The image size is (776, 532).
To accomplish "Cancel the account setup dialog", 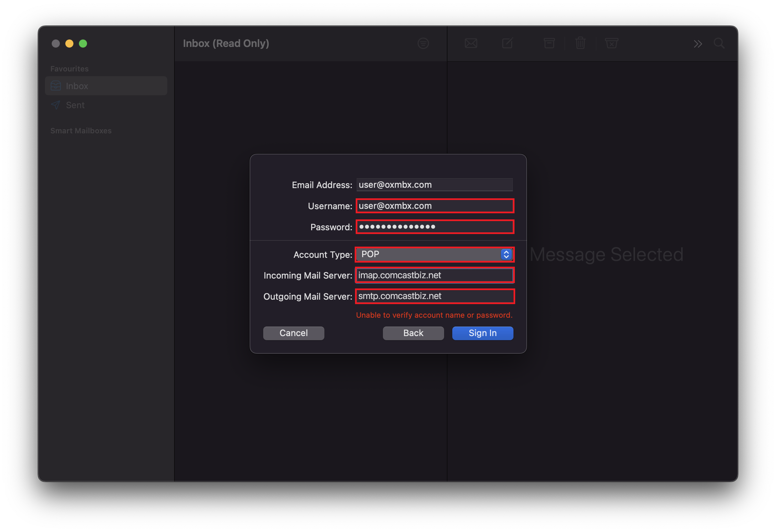I will tap(293, 333).
